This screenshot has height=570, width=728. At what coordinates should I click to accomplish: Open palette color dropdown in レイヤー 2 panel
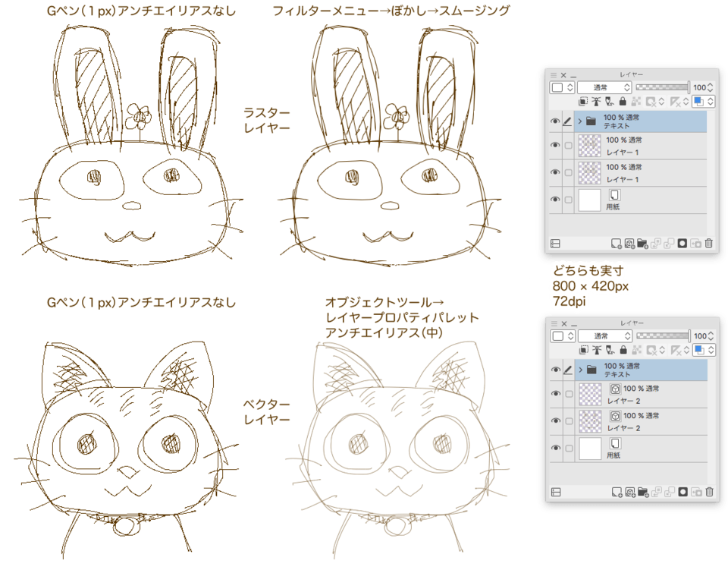click(563, 336)
